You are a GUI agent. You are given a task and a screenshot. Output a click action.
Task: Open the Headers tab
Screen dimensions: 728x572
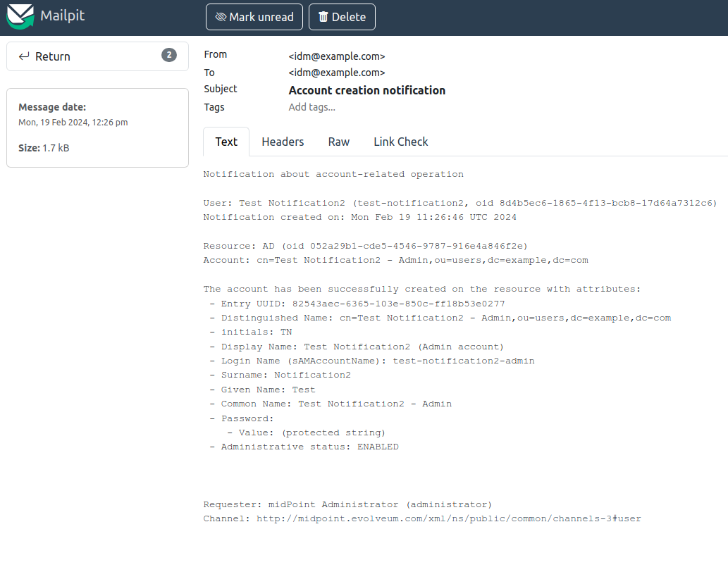tap(283, 142)
